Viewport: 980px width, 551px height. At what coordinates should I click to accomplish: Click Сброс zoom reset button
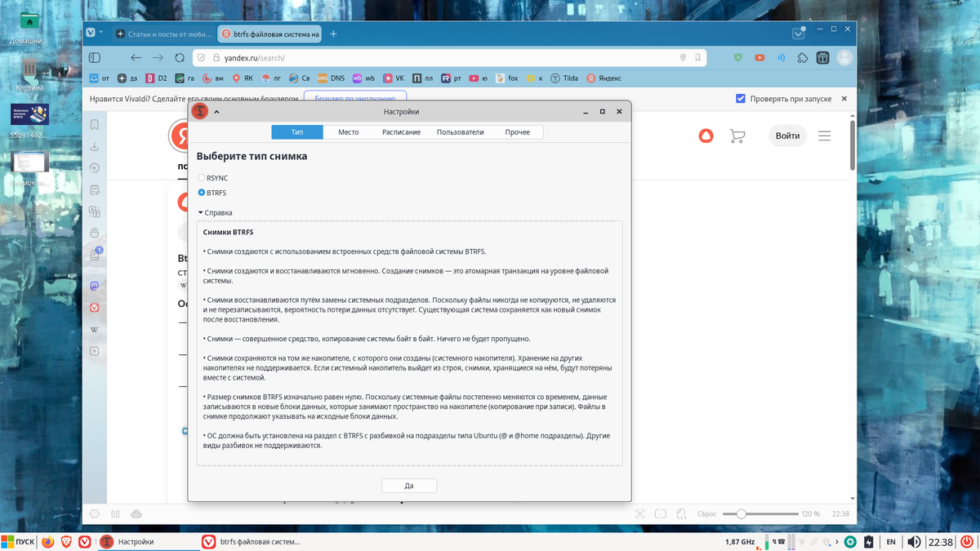click(706, 513)
